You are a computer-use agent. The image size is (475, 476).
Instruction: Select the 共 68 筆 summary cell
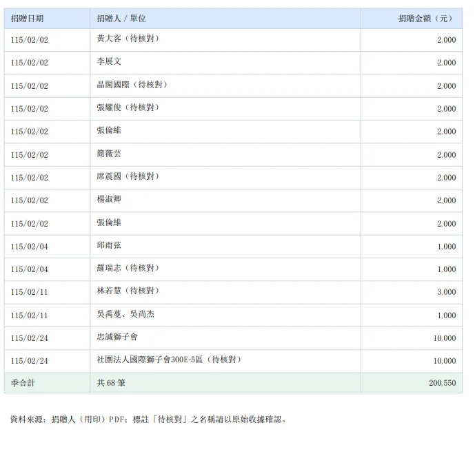click(x=225, y=383)
